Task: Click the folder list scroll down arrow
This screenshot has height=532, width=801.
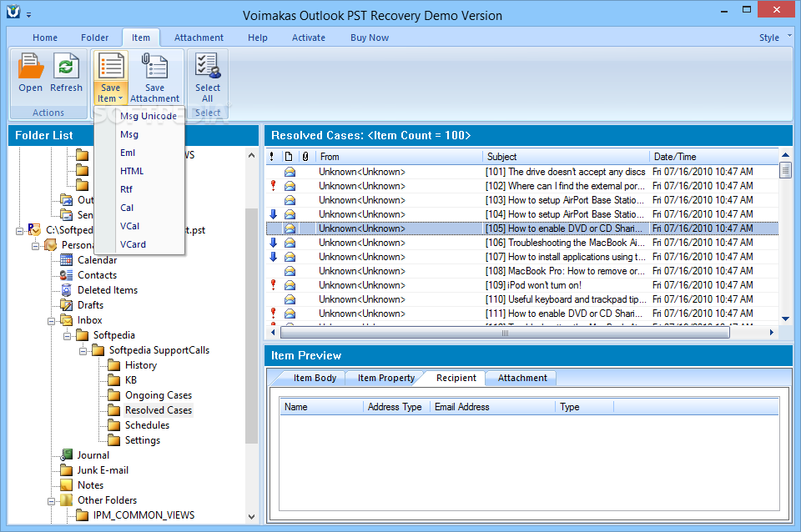Action: point(251,517)
